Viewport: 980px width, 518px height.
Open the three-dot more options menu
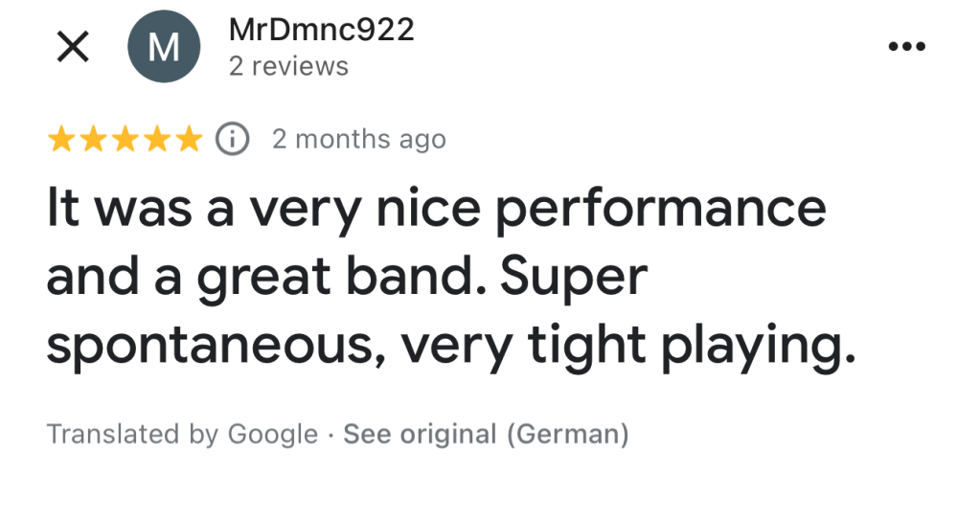(906, 47)
